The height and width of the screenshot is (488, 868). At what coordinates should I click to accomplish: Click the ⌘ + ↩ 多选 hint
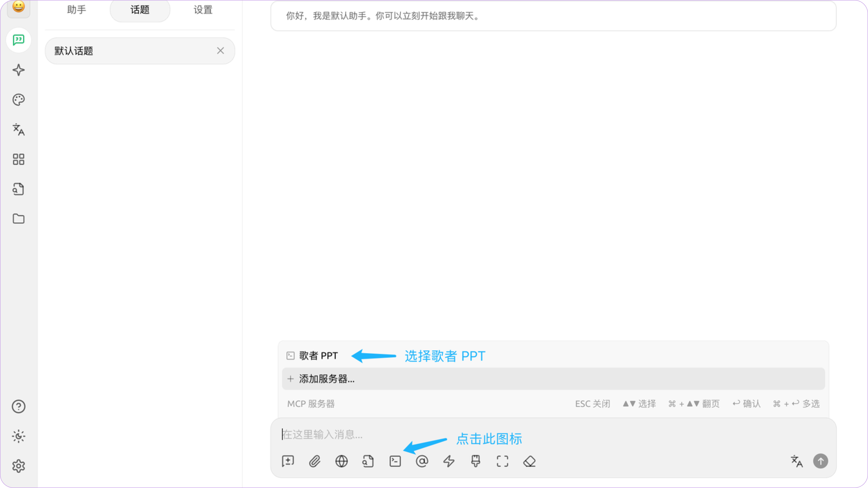coord(796,404)
